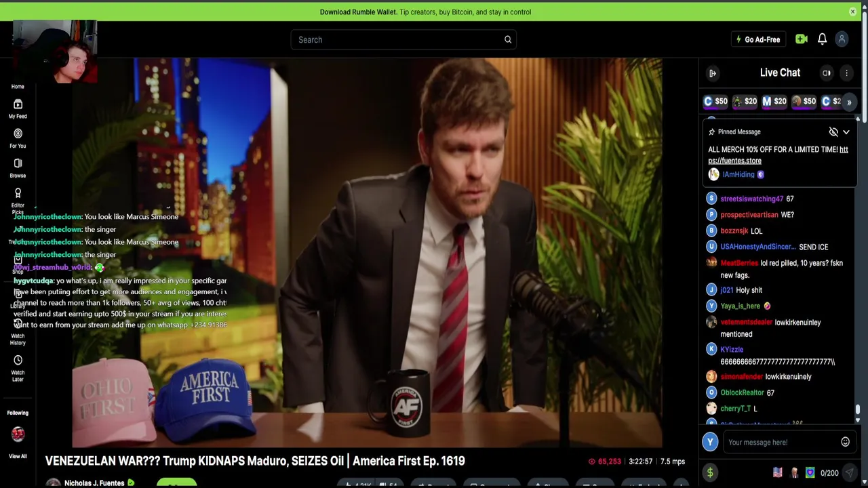Click the $20 rant chip with green avatar
This screenshot has height=488, width=868.
coord(745,102)
